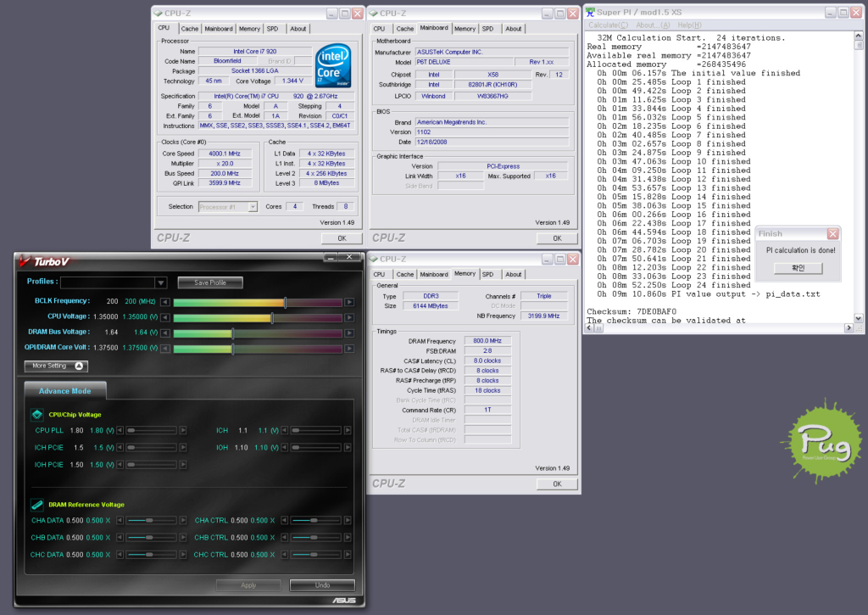Viewport: 868px width, 615px height.
Task: Decrease CPU PLL voltage arrow
Action: click(x=120, y=431)
